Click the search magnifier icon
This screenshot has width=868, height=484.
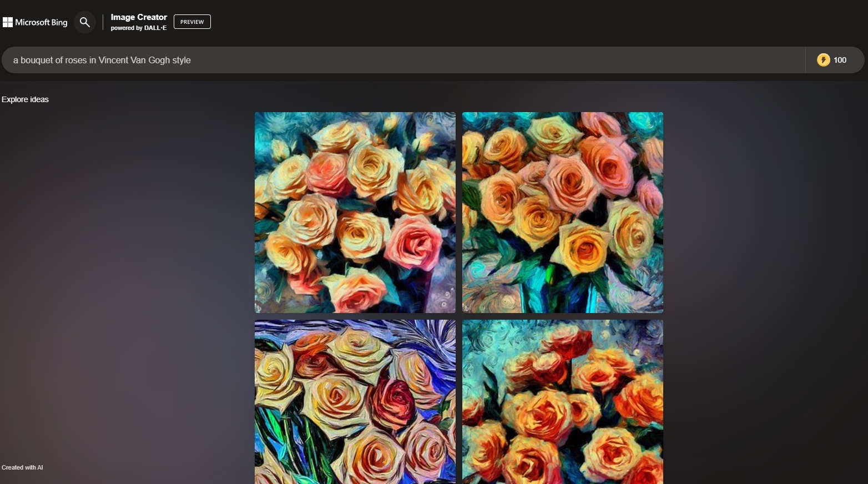(x=85, y=22)
